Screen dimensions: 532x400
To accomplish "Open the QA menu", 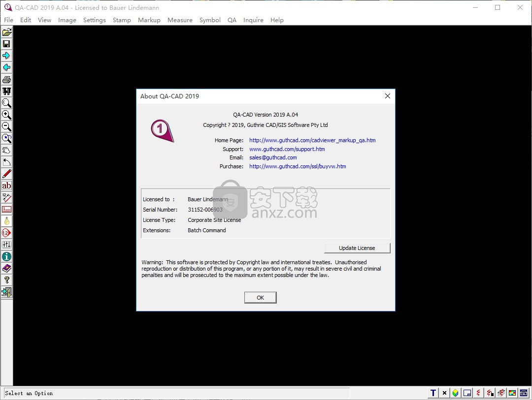I will coord(232,20).
